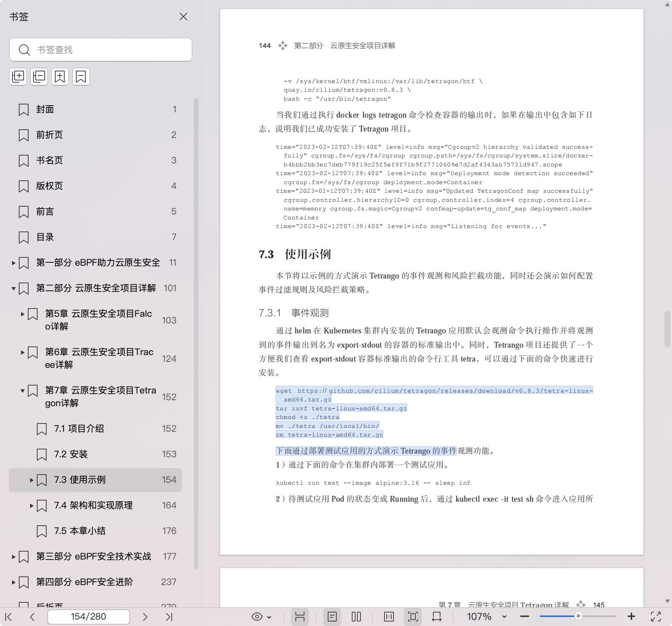Collapse 第7章 Tetragon详解 bookmark

click(x=23, y=390)
